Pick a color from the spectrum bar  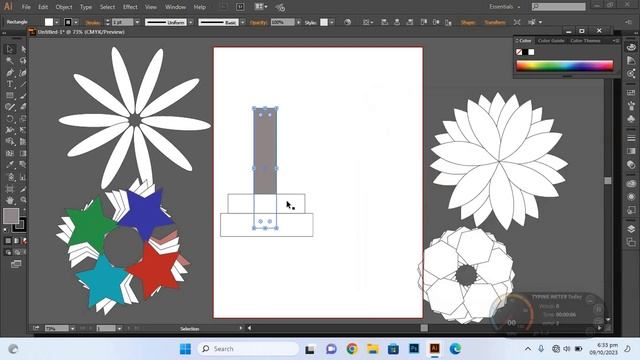[564, 66]
